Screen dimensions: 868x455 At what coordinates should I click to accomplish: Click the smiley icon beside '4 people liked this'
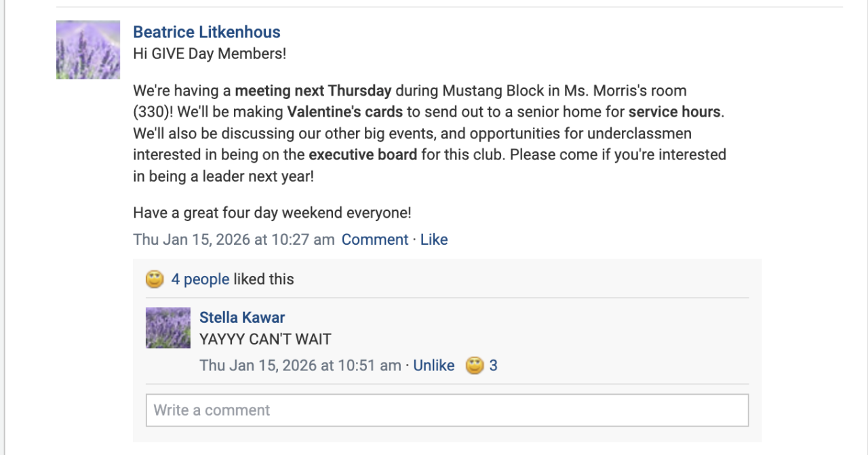pos(155,279)
